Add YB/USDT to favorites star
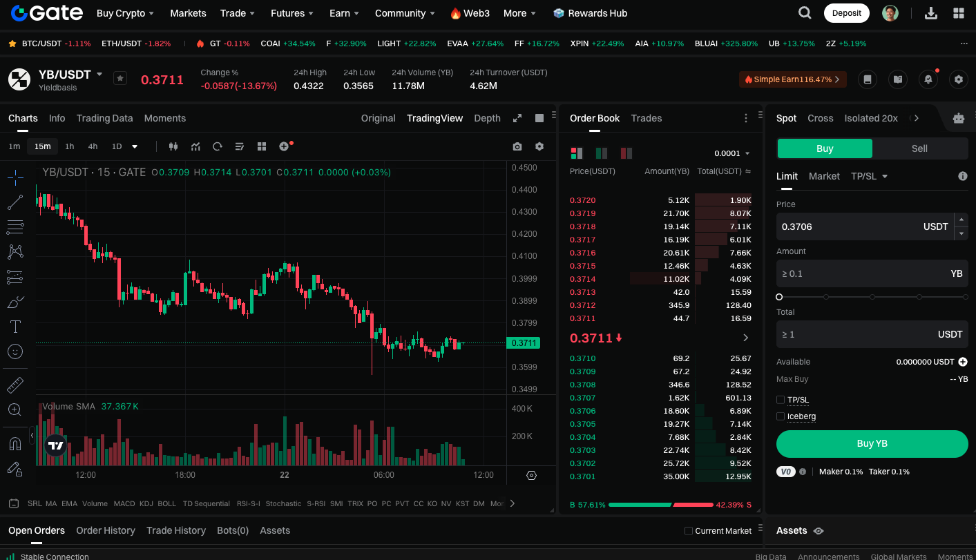This screenshot has height=560, width=976. click(x=120, y=79)
